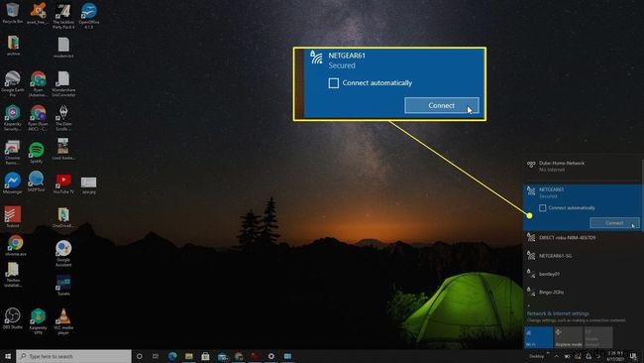The height and width of the screenshot is (363, 644).
Task: Select the bentley01 network
Action: coord(583,274)
